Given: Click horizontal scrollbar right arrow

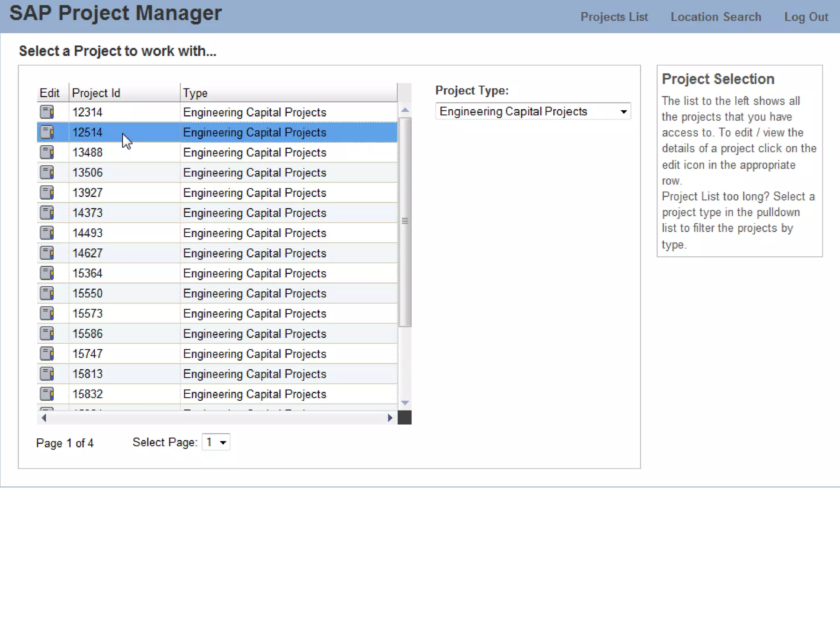Looking at the screenshot, I should [390, 418].
